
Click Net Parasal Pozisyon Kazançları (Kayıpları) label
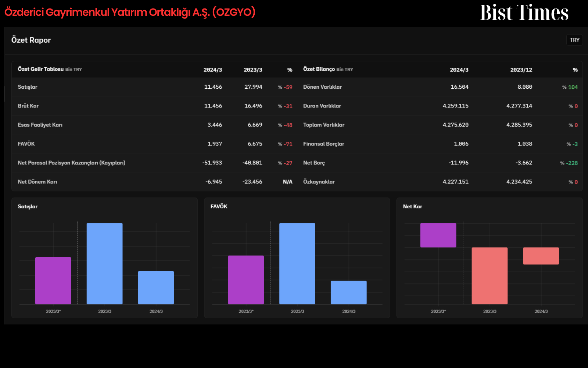click(x=72, y=163)
